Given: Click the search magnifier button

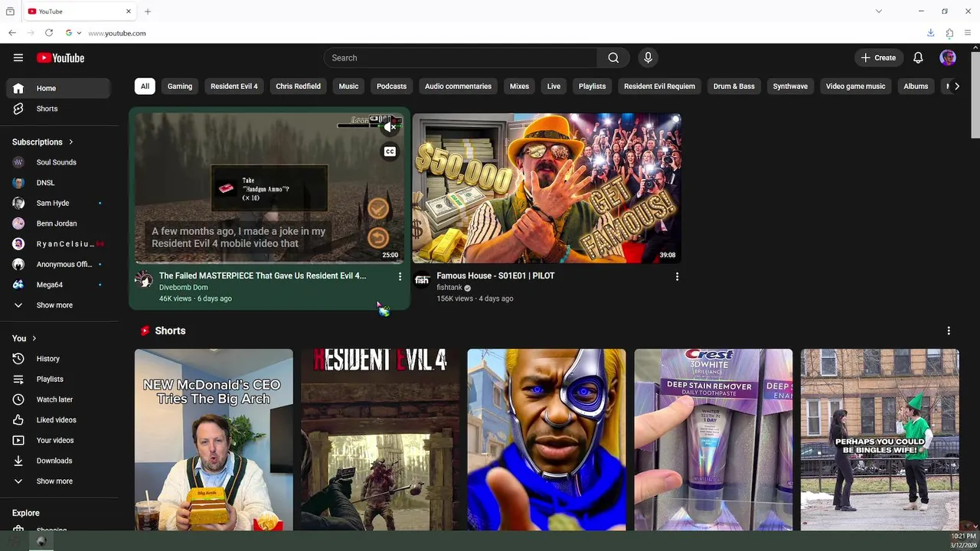Looking at the screenshot, I should (613, 57).
